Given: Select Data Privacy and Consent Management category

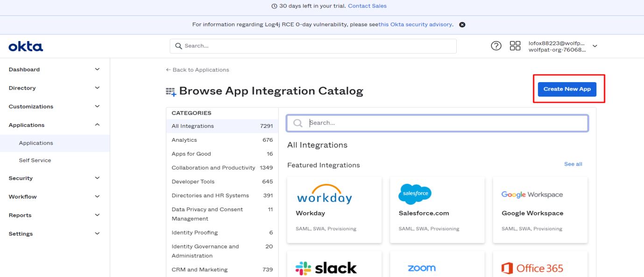Looking at the screenshot, I should click(222, 214).
